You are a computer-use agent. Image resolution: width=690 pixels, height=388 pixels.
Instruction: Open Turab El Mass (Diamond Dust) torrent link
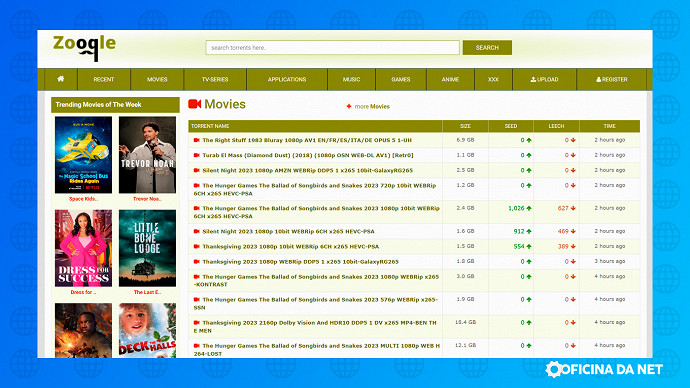[x=308, y=155]
